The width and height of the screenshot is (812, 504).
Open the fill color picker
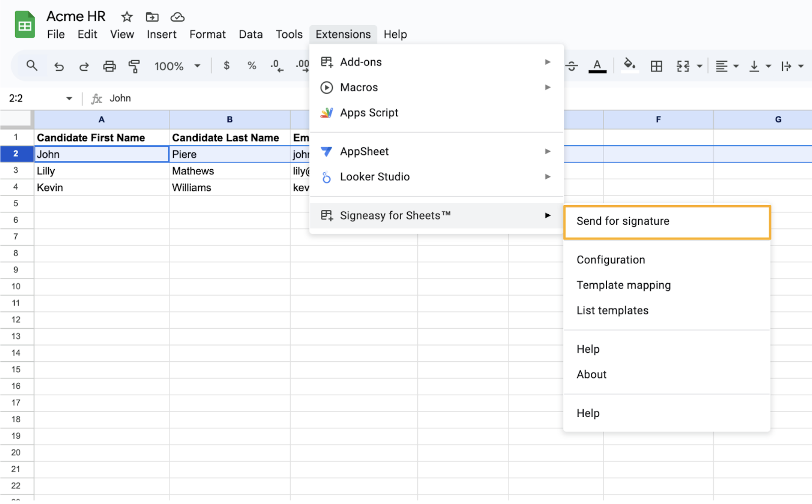click(x=630, y=66)
